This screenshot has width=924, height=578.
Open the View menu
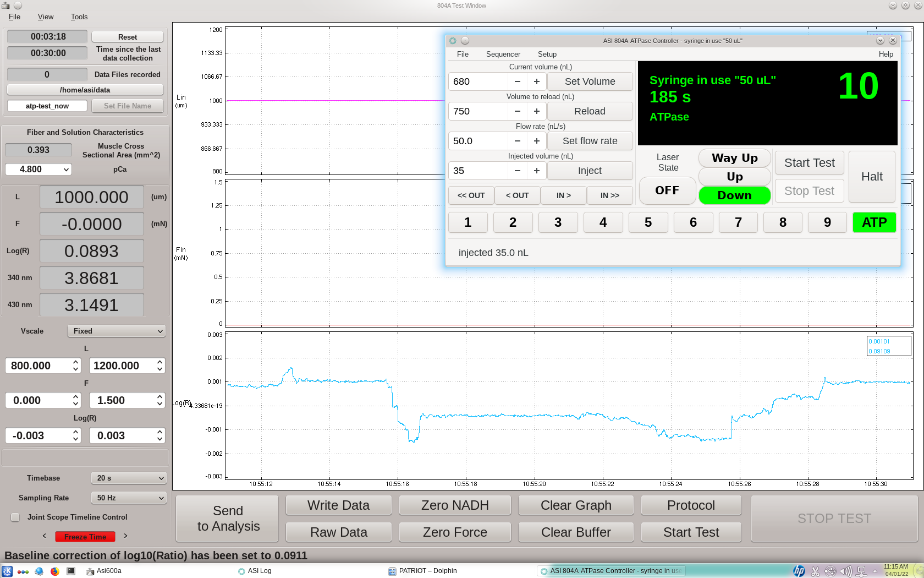coord(45,17)
